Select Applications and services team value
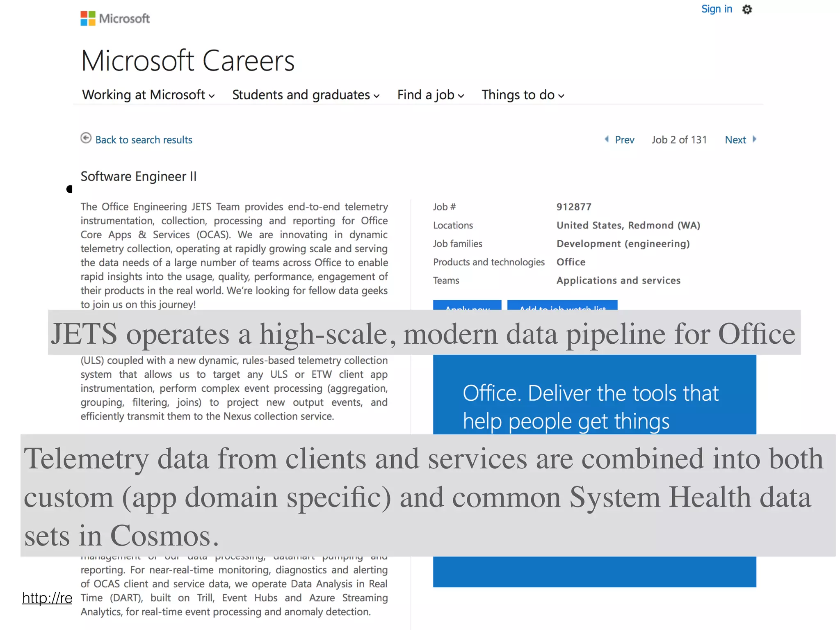 pyautogui.click(x=618, y=281)
